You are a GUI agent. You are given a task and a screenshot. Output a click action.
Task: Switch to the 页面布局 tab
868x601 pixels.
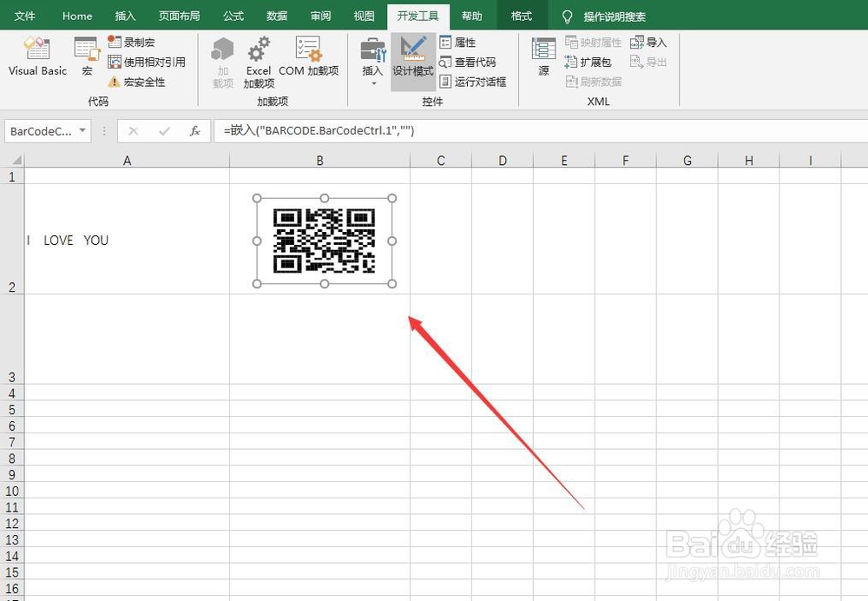tap(180, 16)
